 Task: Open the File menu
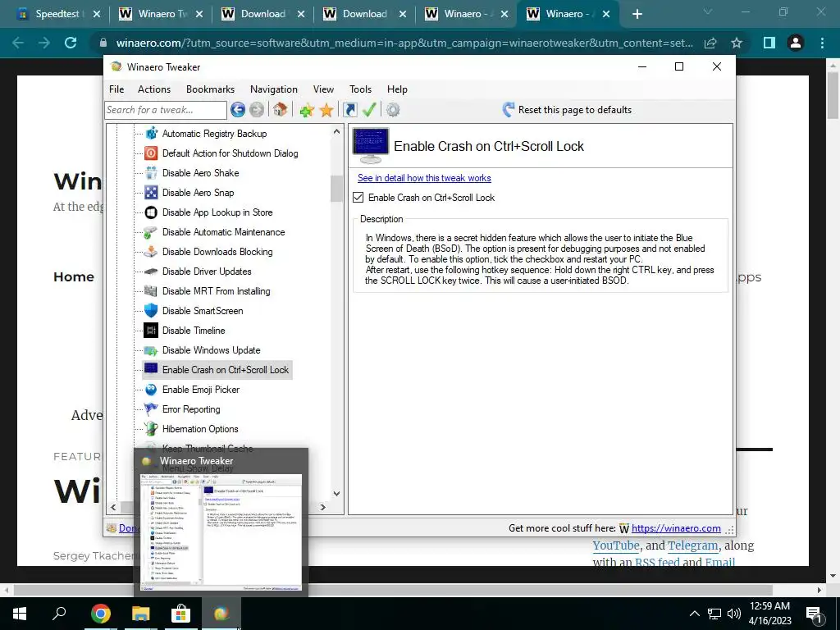(x=116, y=89)
